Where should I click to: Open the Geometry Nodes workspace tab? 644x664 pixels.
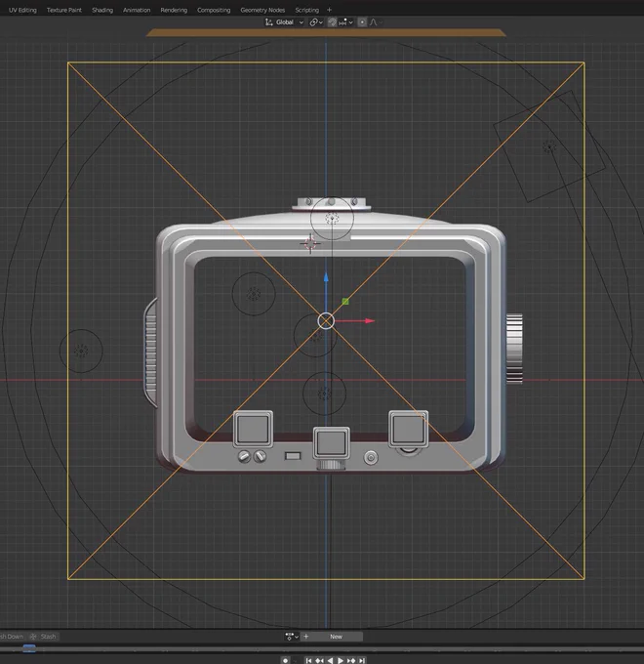pos(262,10)
